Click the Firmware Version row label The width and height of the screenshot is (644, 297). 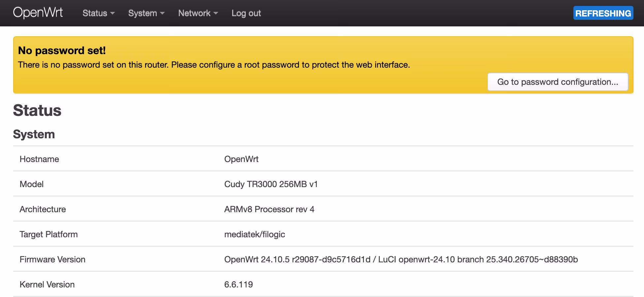tap(52, 259)
